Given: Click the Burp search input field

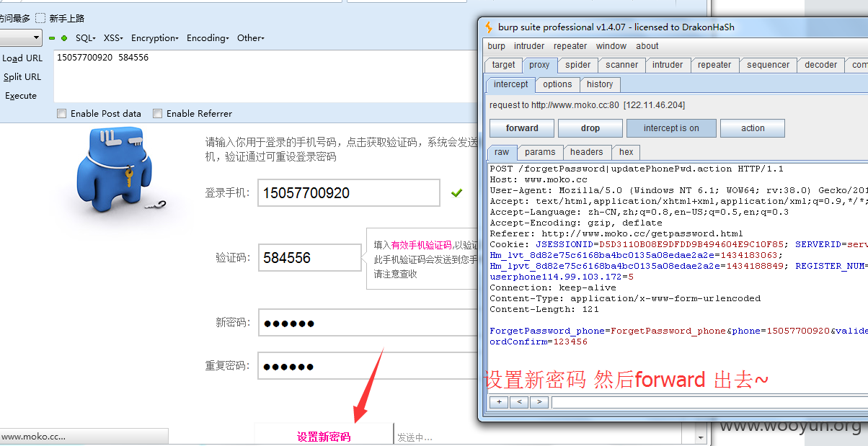Looking at the screenshot, I should click(709, 402).
